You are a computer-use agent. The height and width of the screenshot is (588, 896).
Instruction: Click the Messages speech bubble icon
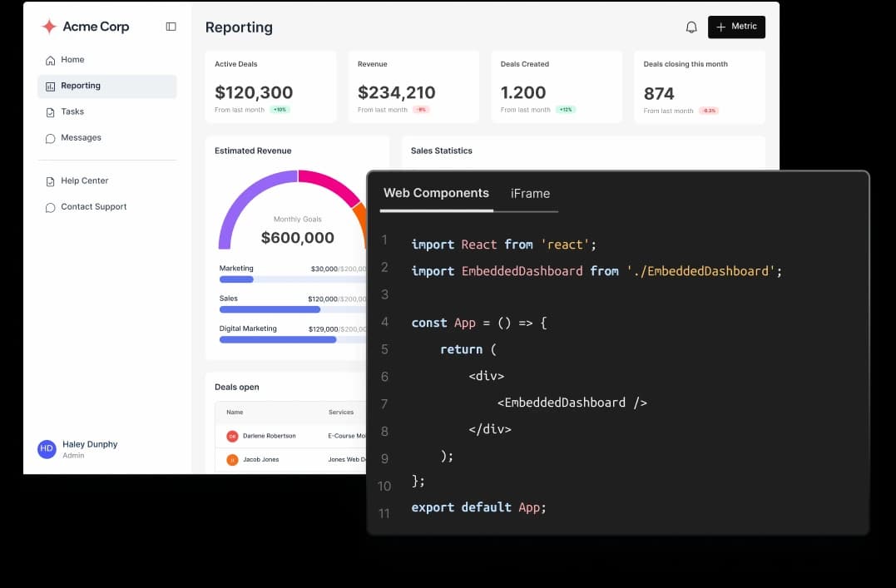pos(50,138)
